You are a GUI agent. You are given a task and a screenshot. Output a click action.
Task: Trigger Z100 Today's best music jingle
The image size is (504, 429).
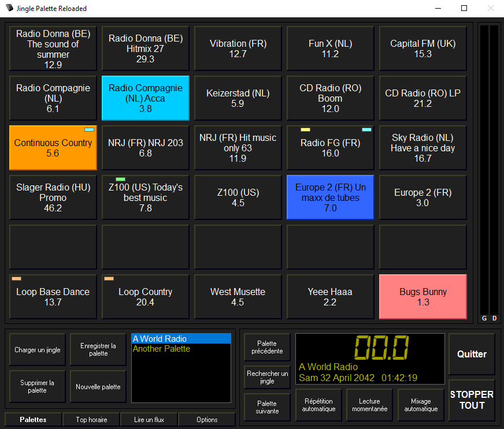tap(146, 197)
